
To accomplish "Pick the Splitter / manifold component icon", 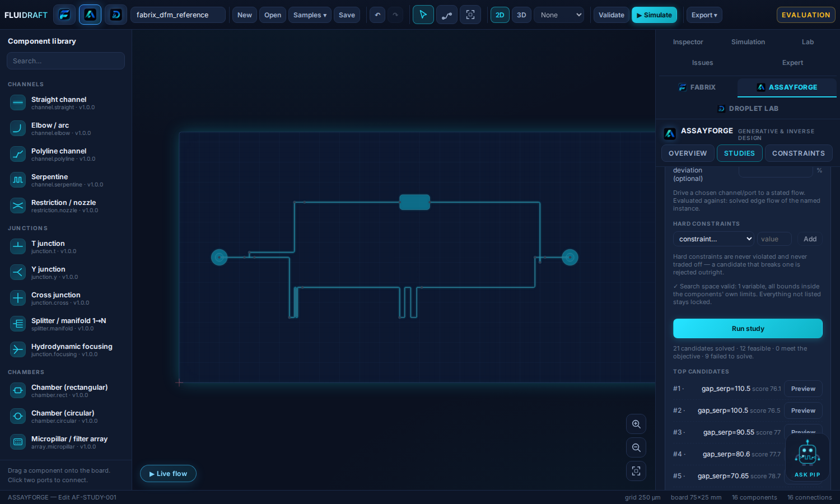I will (x=18, y=324).
